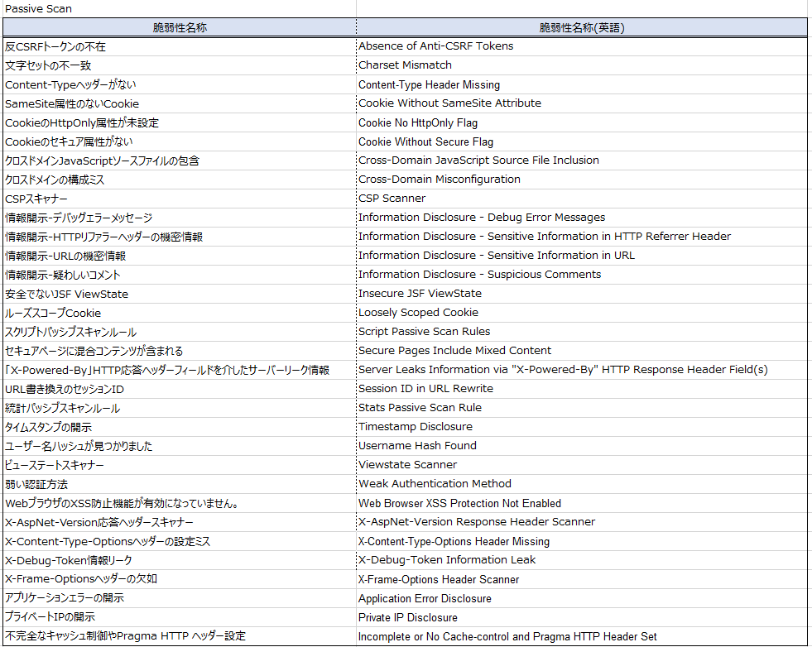Select cell 'Cookie No HttpOnly Flag'
The width and height of the screenshot is (812, 647).
click(x=582, y=122)
